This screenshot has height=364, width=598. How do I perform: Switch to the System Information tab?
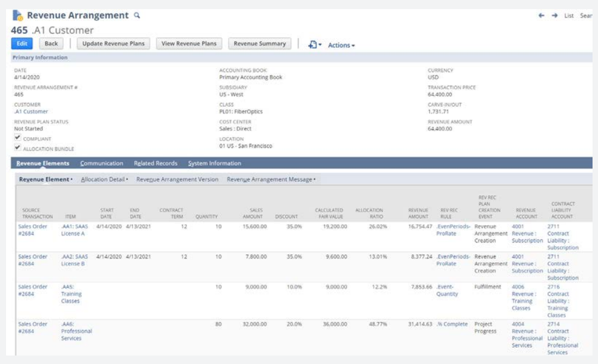pos(214,163)
